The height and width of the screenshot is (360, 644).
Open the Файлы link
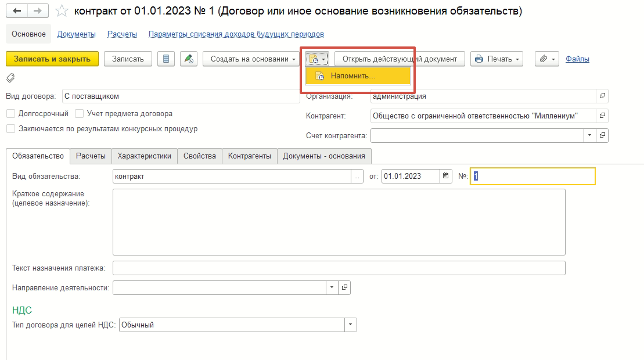tap(577, 59)
